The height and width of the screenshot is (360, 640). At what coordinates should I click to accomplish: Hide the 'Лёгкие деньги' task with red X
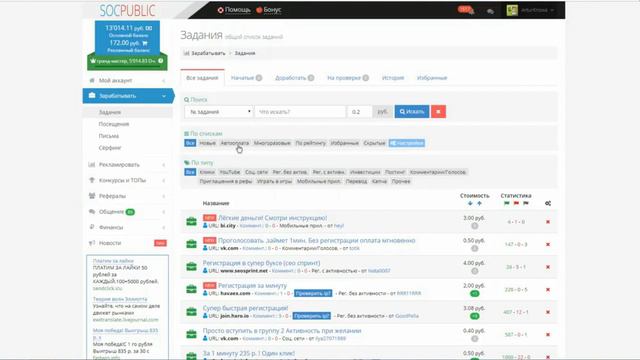point(548,222)
